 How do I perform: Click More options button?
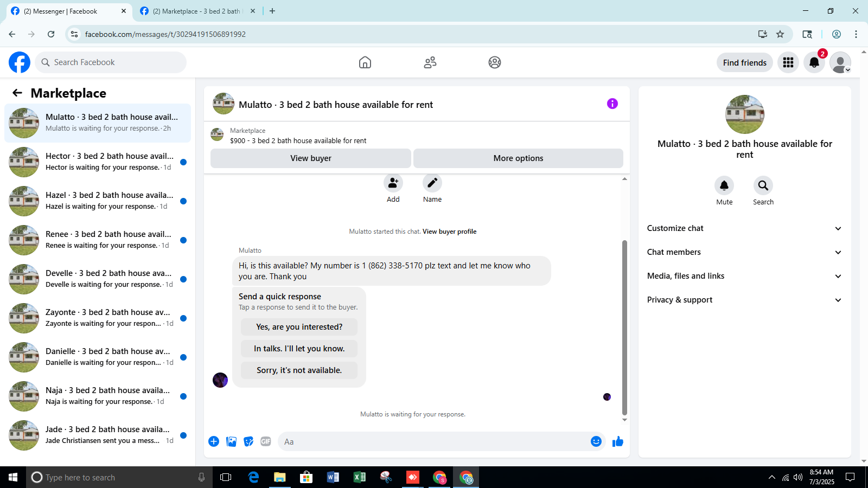tap(518, 158)
